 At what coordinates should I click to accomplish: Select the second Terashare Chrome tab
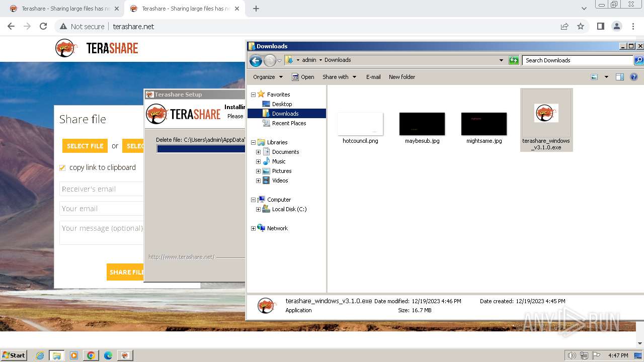185,9
